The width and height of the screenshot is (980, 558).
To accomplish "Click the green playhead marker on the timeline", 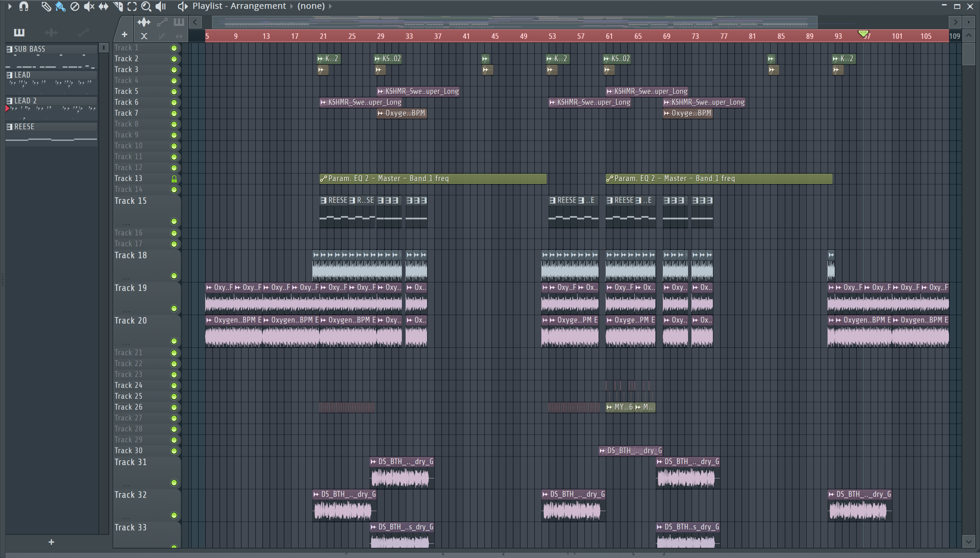I will point(863,34).
